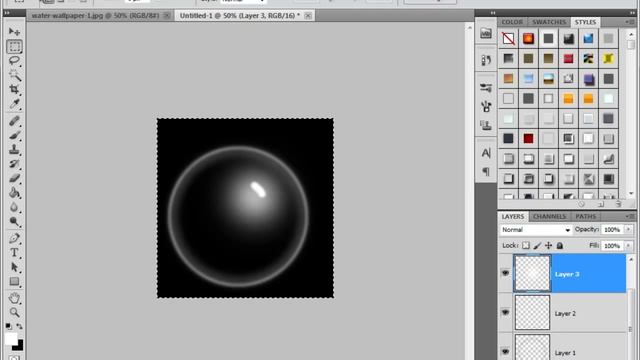Select the Pen tool
This screenshot has width=640, height=360.
pos(14,238)
